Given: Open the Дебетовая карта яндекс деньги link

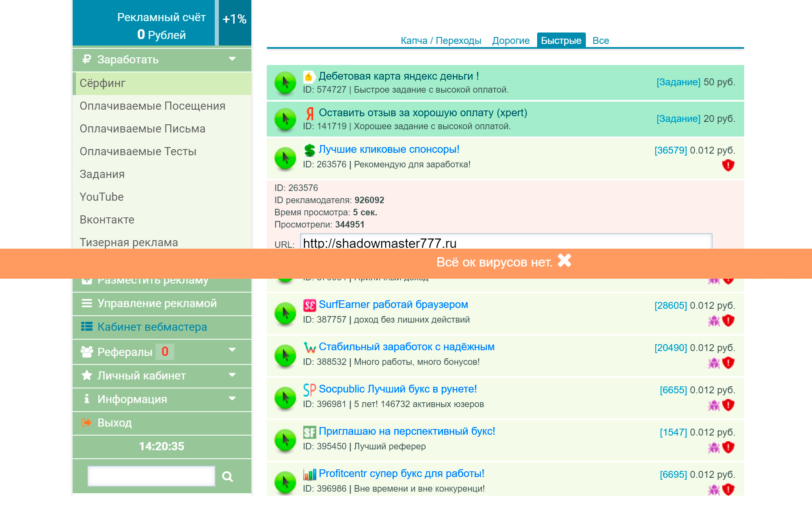Looking at the screenshot, I should (399, 76).
